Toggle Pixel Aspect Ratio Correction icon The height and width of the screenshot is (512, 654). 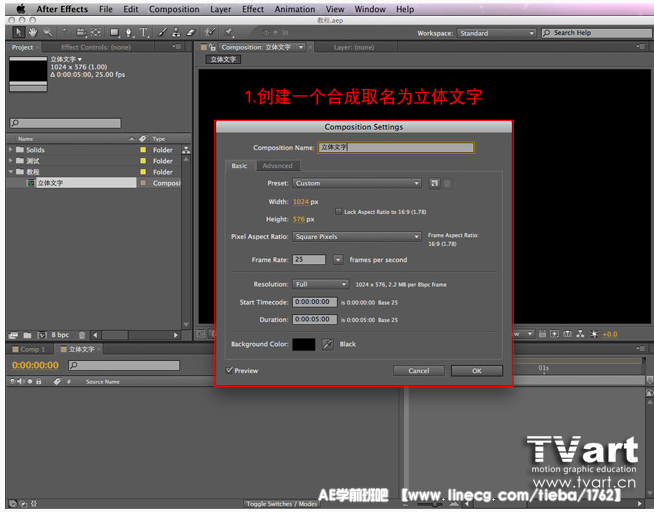click(542, 334)
